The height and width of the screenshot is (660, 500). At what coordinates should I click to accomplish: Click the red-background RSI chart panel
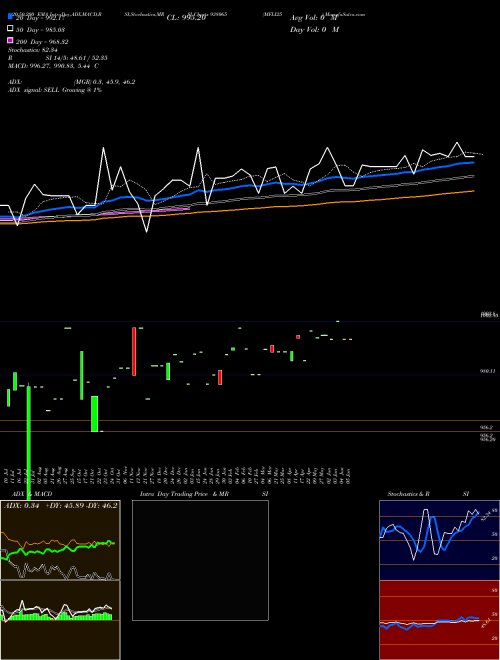(439, 620)
